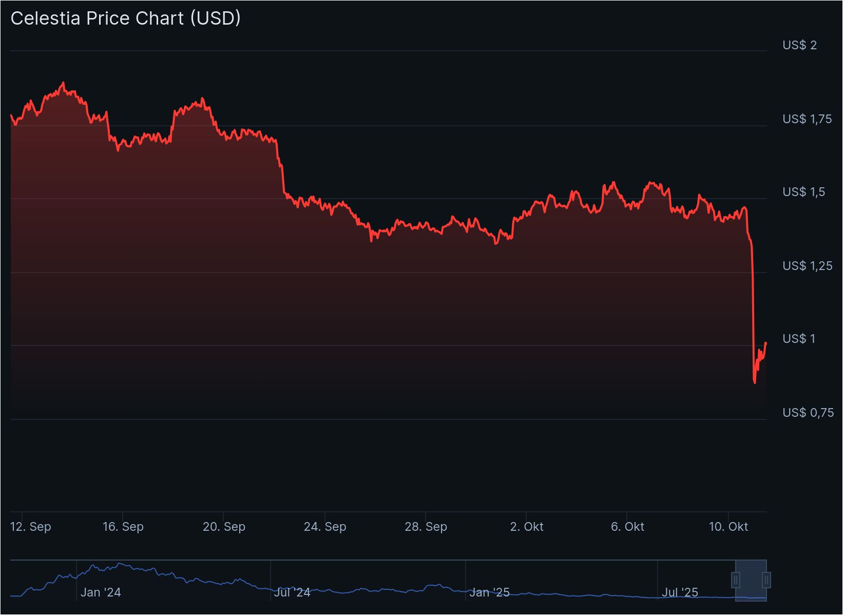Select the 16. Sep date label
The image size is (844, 616).
(x=123, y=527)
